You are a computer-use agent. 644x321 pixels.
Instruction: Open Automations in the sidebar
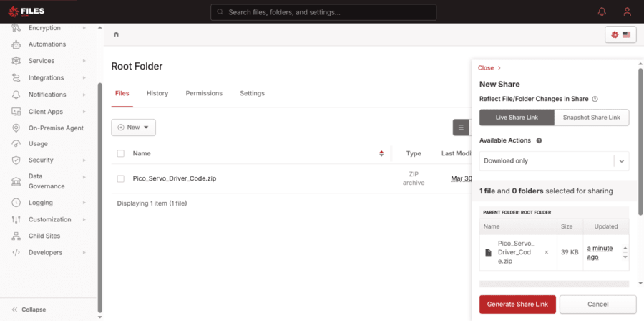[x=47, y=44]
